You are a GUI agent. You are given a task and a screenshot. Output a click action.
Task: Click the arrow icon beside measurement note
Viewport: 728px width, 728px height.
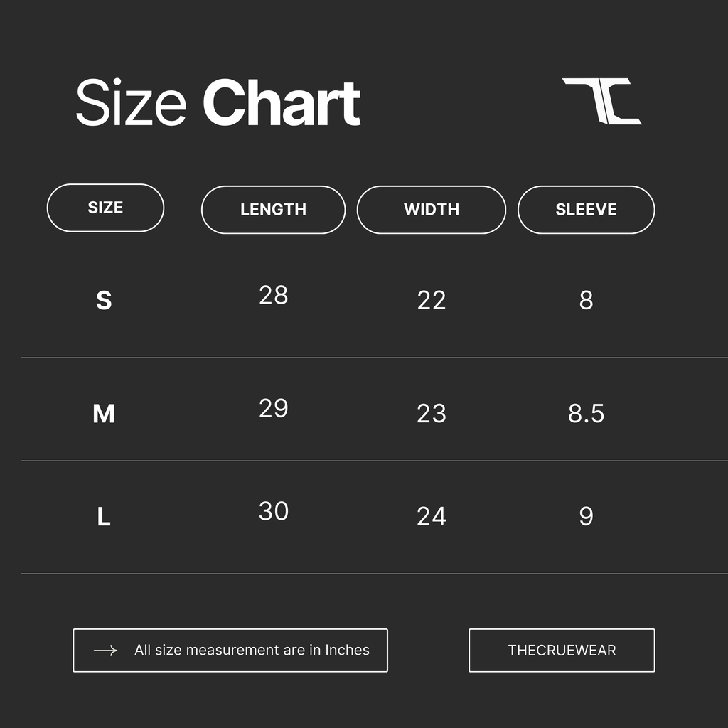coord(105,651)
